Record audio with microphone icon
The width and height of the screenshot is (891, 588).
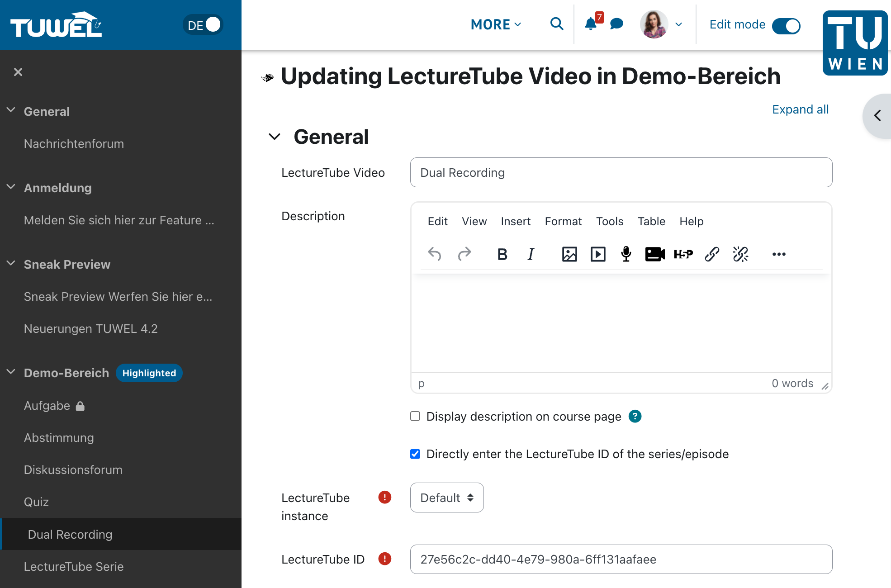click(x=626, y=254)
